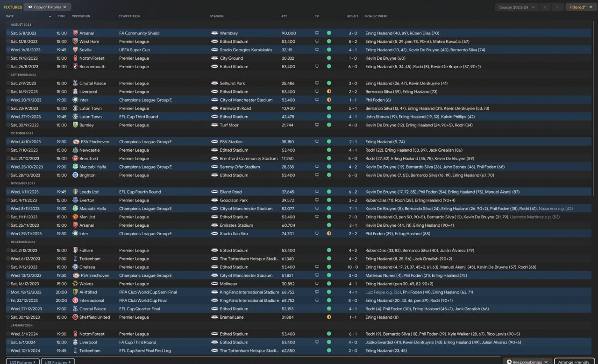Open the 7 - 0 result against Man Utd
Viewport: 598px width, 364px height.
353,217
